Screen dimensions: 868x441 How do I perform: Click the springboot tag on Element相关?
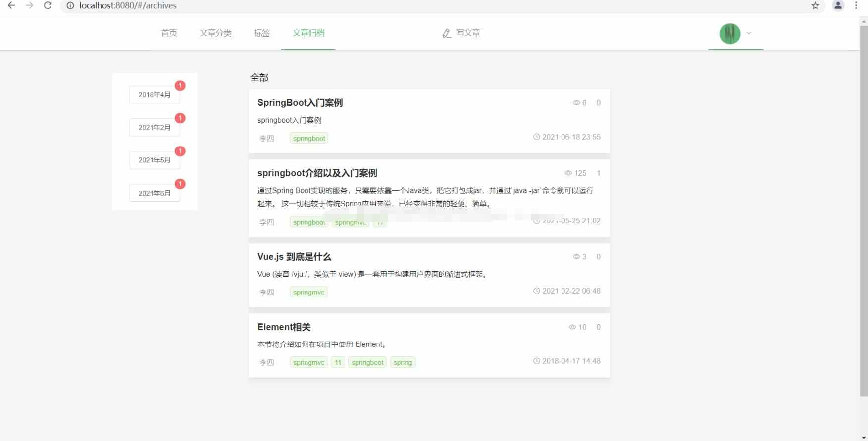pos(367,363)
